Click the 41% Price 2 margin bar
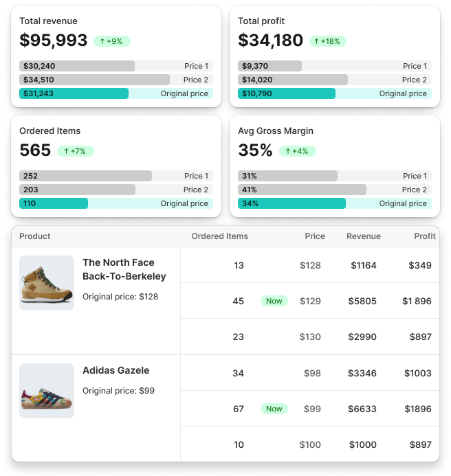Screen dimensions: 451x476 point(335,190)
